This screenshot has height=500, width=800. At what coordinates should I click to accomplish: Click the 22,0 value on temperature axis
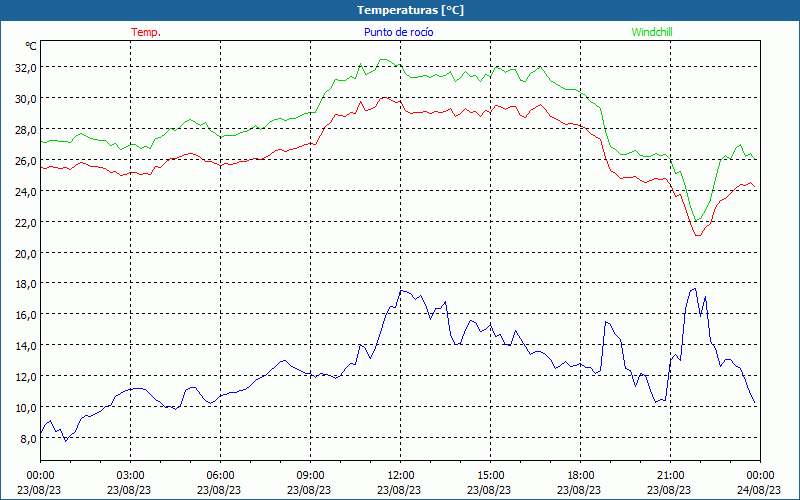coord(26,223)
